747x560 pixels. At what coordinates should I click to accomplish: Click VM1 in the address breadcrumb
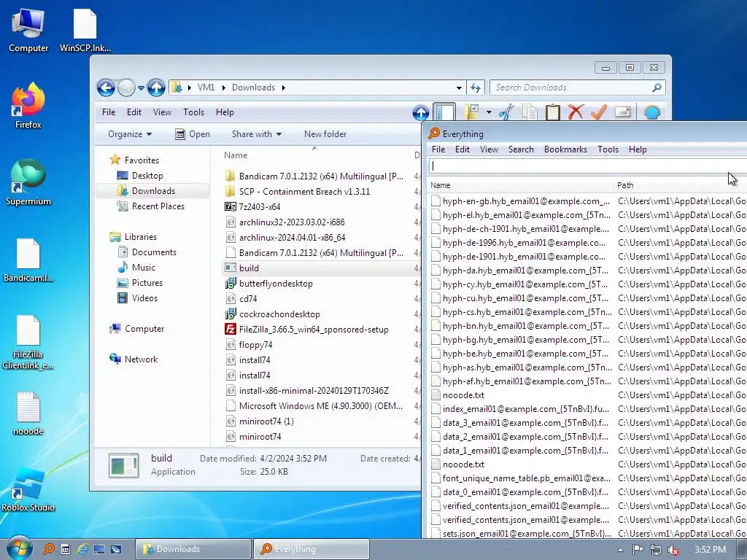click(x=206, y=87)
